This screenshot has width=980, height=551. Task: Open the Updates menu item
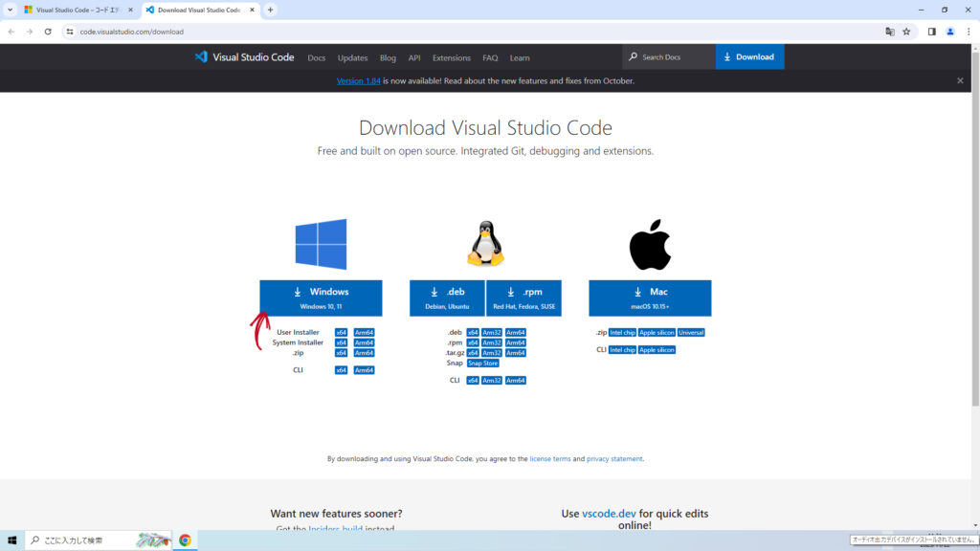tap(352, 58)
